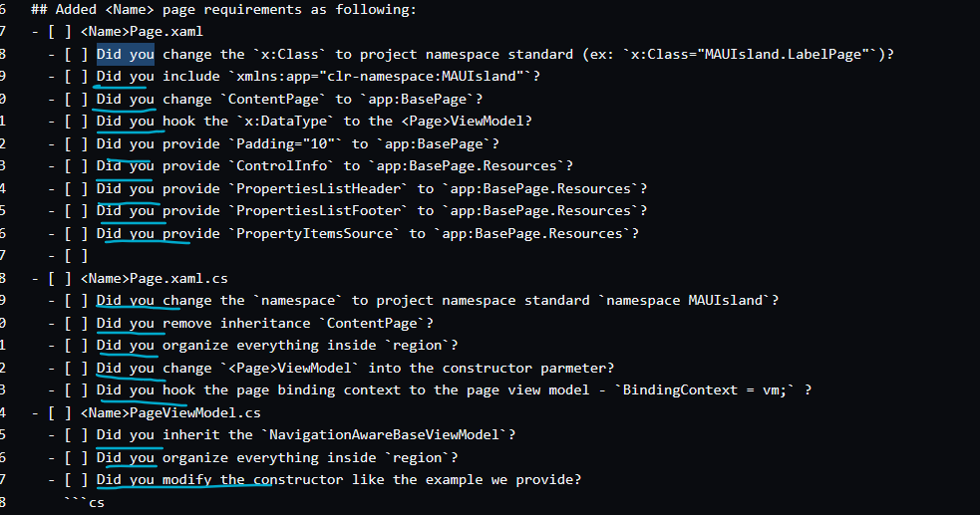
Task: Tick the NavigationAwareBaseViewModel inherit checkbox
Action: 76,435
